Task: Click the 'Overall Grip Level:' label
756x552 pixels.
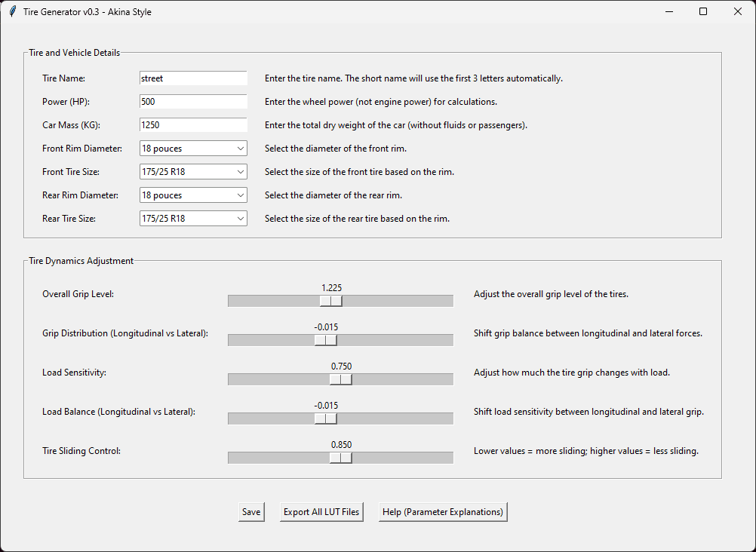Action: tap(78, 294)
